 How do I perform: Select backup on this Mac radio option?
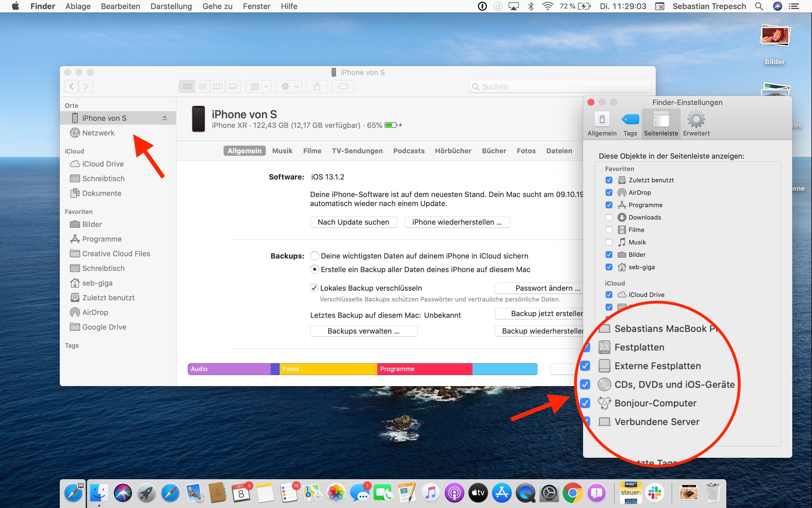pos(314,270)
